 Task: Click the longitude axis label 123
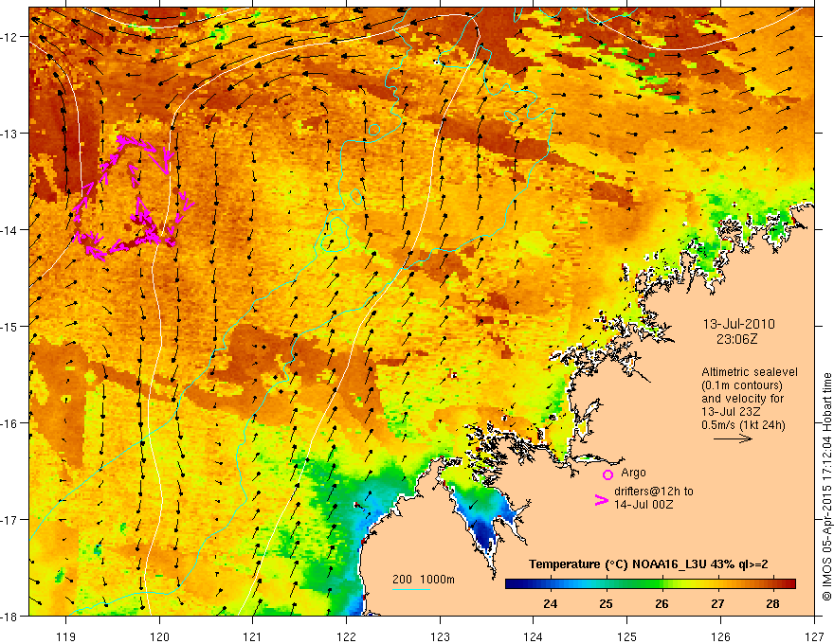click(x=440, y=636)
